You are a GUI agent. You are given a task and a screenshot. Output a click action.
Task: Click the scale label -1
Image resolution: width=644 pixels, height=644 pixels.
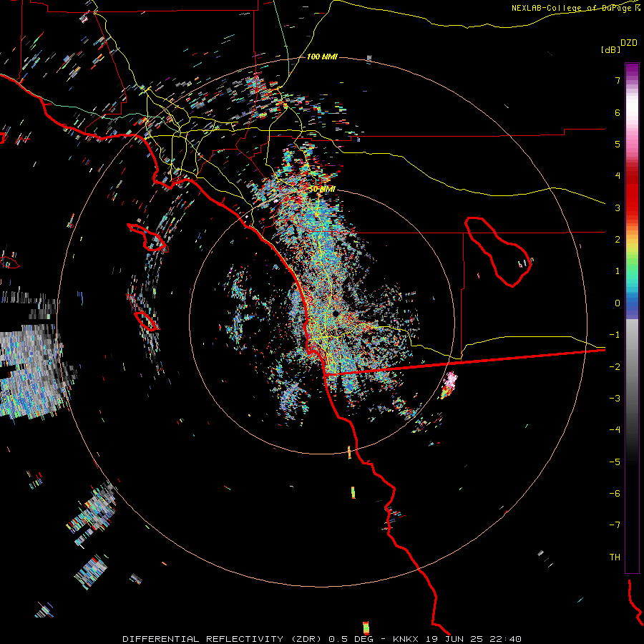pos(615,335)
